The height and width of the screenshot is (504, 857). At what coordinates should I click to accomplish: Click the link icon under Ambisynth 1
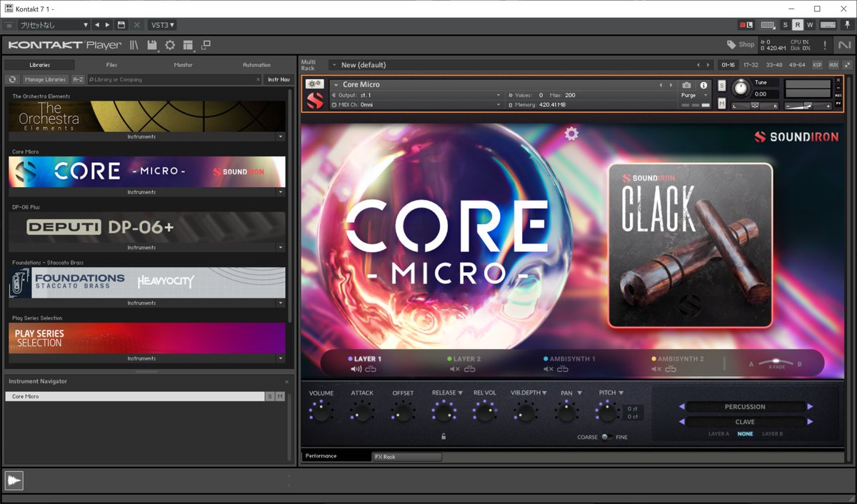pos(563,369)
